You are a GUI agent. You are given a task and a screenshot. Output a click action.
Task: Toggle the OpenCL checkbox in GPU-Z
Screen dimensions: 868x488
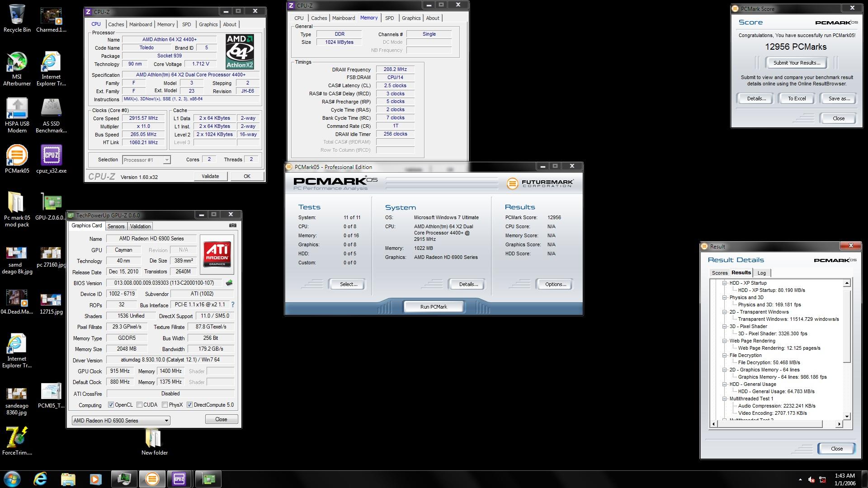pos(111,405)
